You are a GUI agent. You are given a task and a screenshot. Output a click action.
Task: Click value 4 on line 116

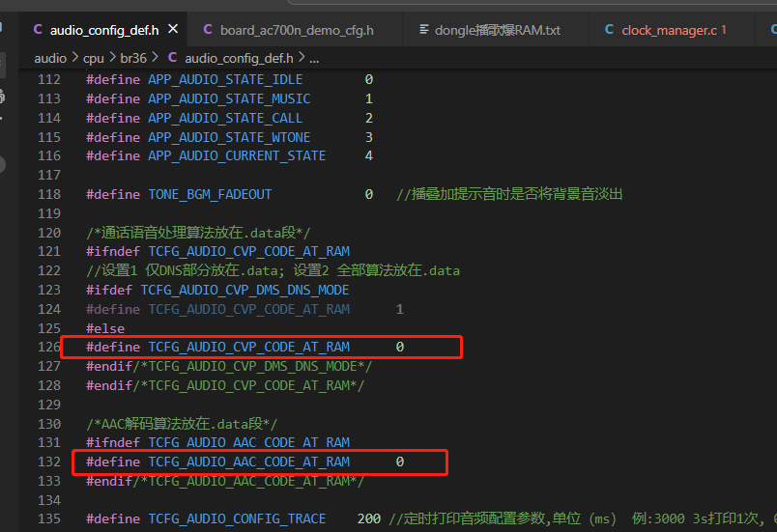[x=368, y=155]
